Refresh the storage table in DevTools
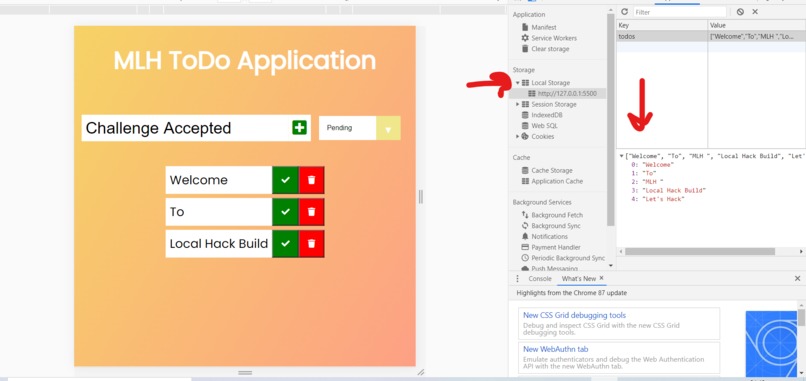This screenshot has height=381, width=806. [624, 11]
